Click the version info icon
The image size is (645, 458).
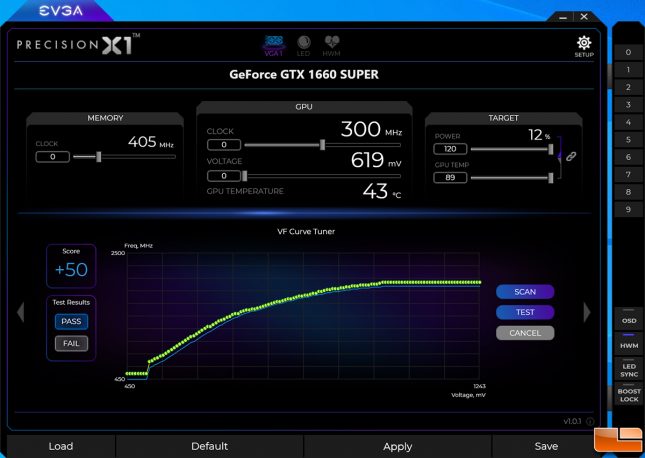tap(590, 421)
